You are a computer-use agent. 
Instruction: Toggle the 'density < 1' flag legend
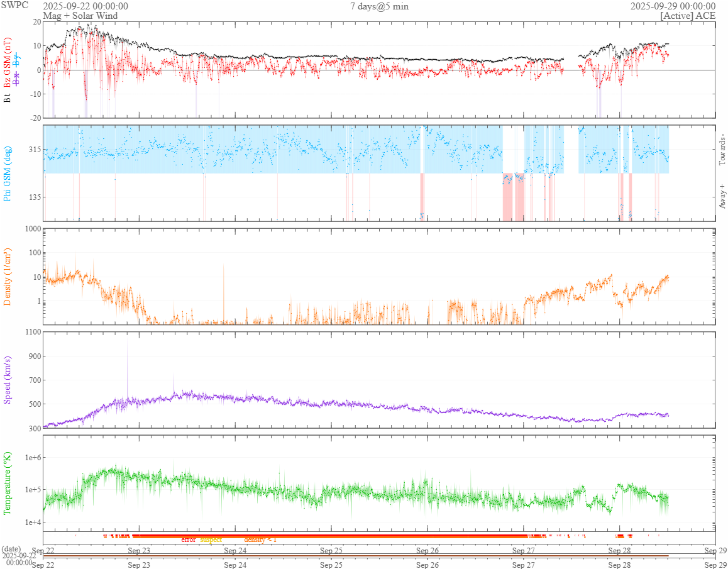click(x=260, y=539)
